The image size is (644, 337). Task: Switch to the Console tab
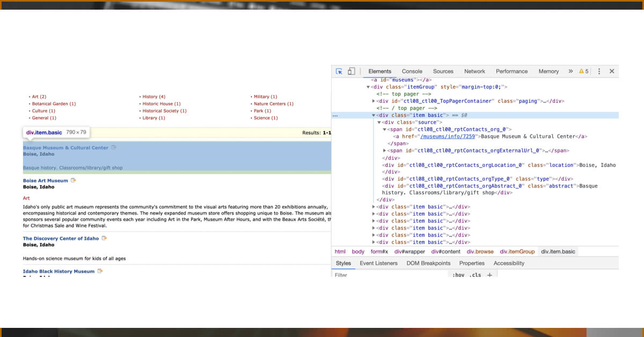tap(412, 71)
